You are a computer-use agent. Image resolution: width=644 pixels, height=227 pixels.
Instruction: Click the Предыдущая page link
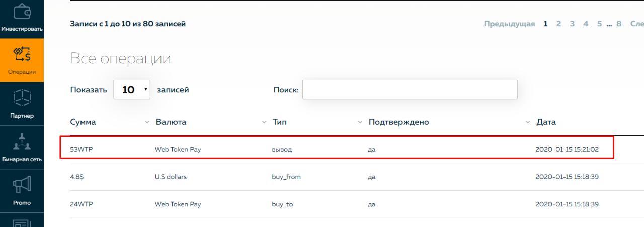pyautogui.click(x=509, y=24)
